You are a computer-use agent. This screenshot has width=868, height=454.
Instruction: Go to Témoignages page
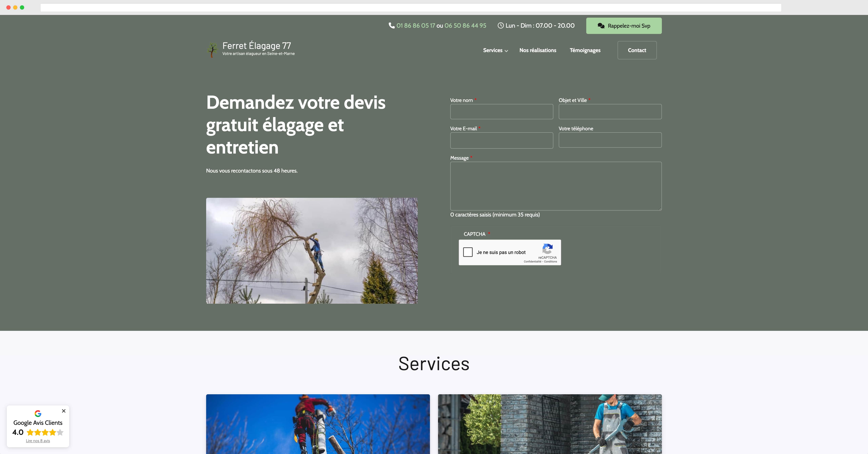[585, 50]
